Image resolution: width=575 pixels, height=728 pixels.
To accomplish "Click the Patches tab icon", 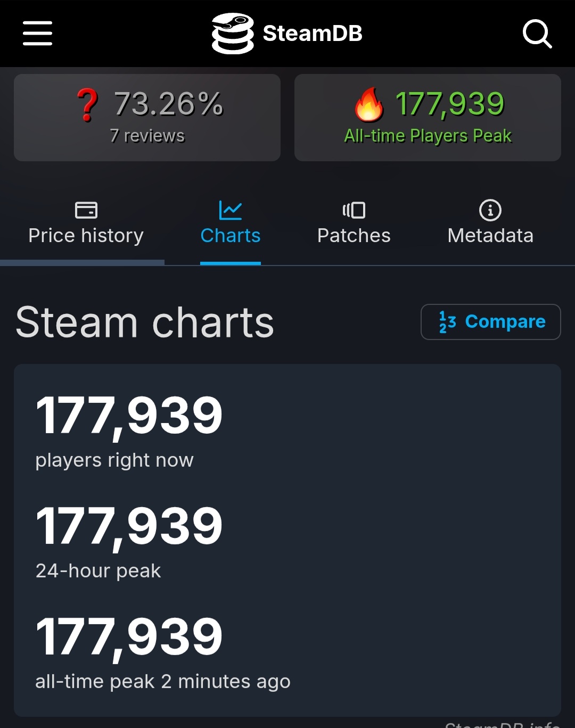I will pos(354,210).
